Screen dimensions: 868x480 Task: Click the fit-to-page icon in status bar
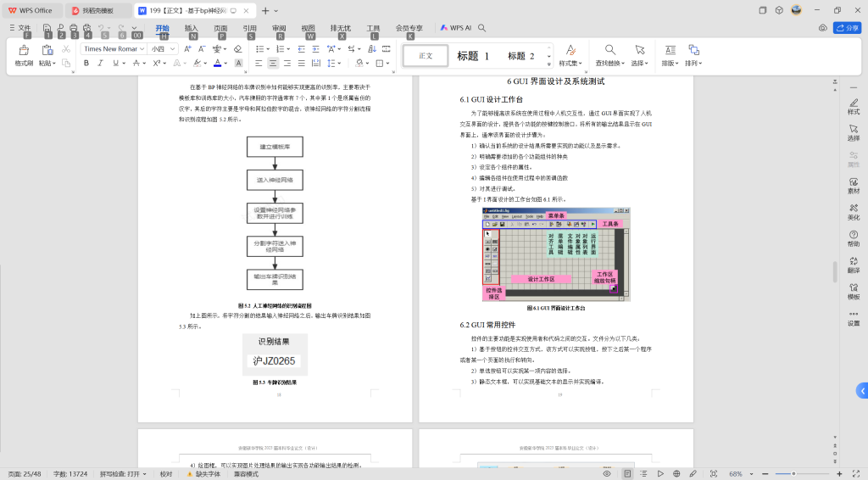coord(714,474)
